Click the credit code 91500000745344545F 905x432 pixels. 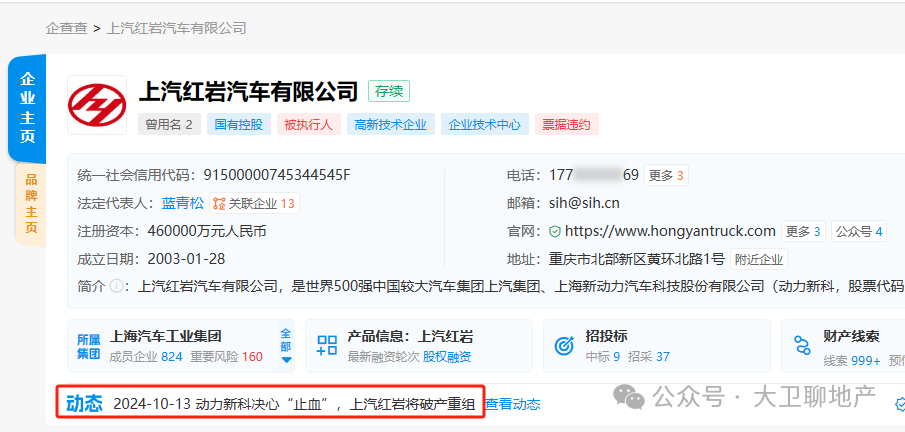click(x=277, y=175)
